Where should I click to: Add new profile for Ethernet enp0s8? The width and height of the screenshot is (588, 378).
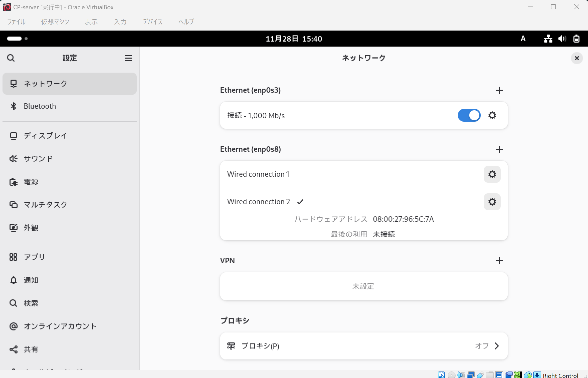(x=499, y=149)
